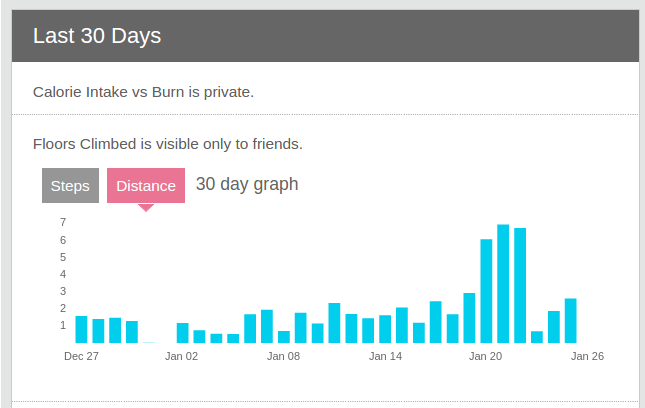Click Floors Climbed visibility message
The height and width of the screenshot is (408, 645).
pos(168,144)
